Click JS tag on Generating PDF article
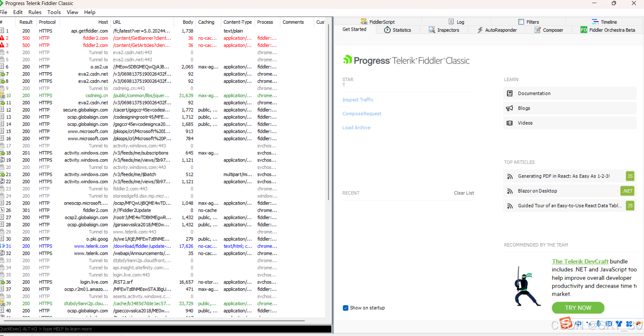This screenshot has width=644, height=336. click(x=630, y=176)
